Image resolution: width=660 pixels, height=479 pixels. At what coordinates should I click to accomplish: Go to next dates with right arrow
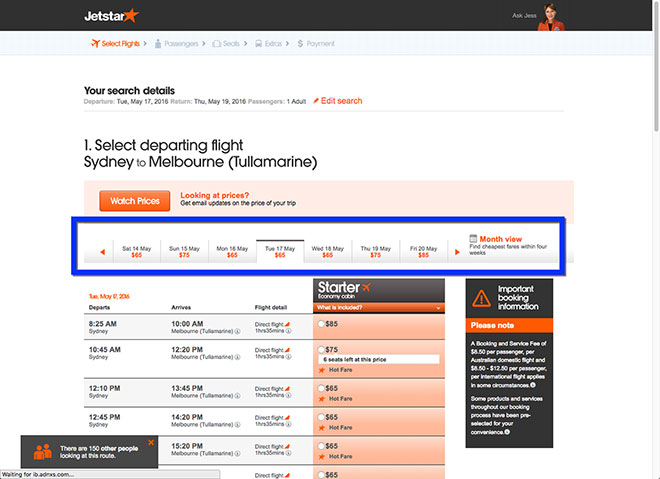(457, 252)
